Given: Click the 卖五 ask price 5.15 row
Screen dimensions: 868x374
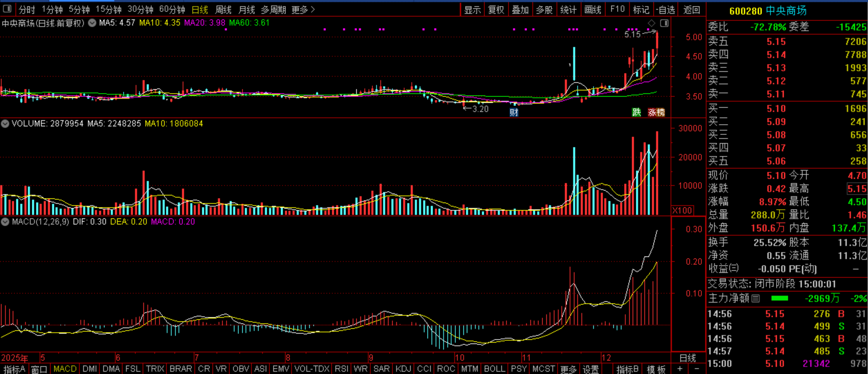Looking at the screenshot, I should coord(787,41).
